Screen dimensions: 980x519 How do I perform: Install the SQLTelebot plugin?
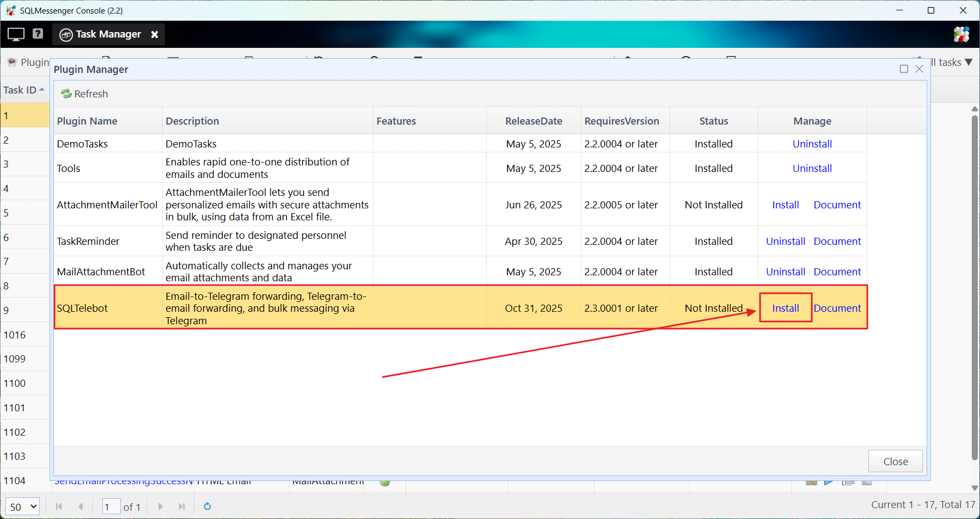point(785,308)
